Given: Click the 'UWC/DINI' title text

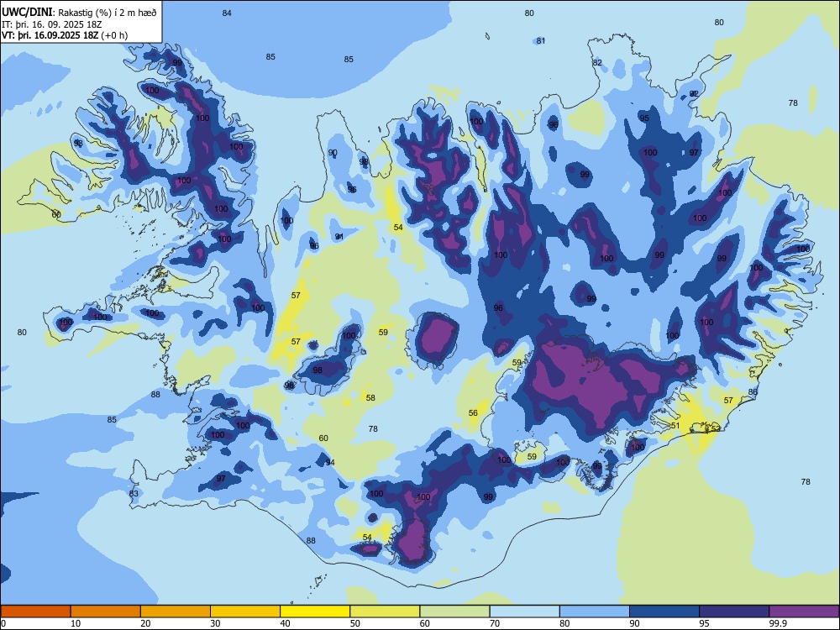Looking at the screenshot, I should coord(27,13).
